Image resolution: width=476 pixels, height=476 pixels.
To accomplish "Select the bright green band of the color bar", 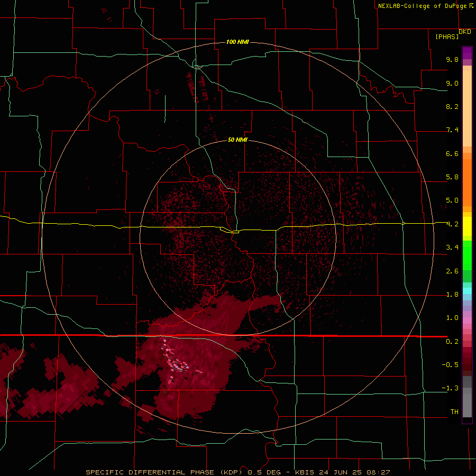I will coord(467,255).
